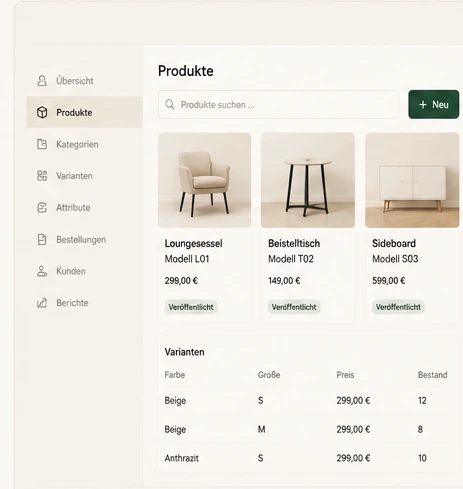Click the 149,00 € price
This screenshot has width=463, height=489.
coord(284,281)
